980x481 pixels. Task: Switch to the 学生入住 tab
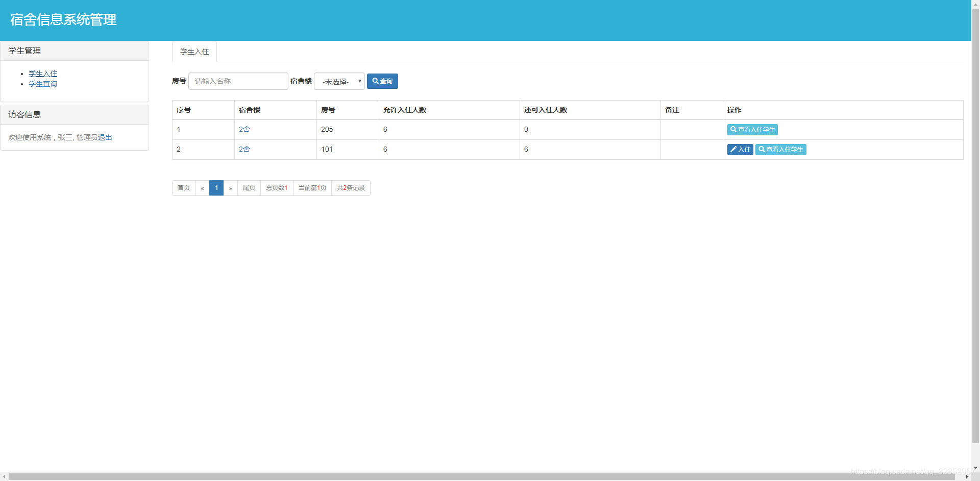(x=194, y=52)
